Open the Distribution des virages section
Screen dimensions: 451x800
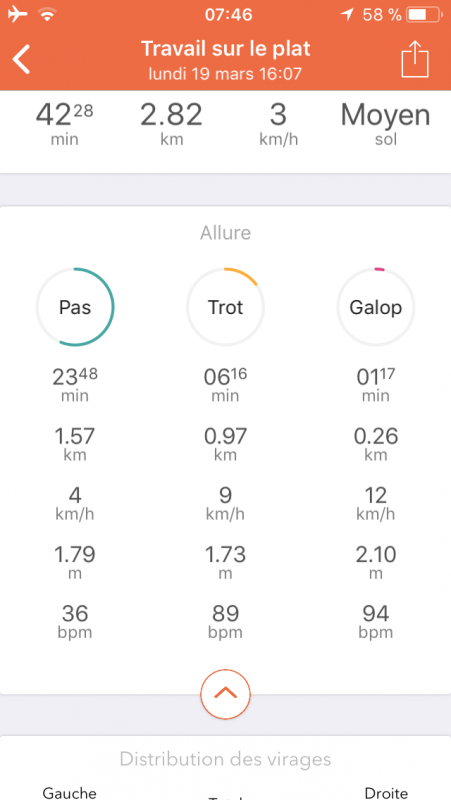(x=226, y=759)
